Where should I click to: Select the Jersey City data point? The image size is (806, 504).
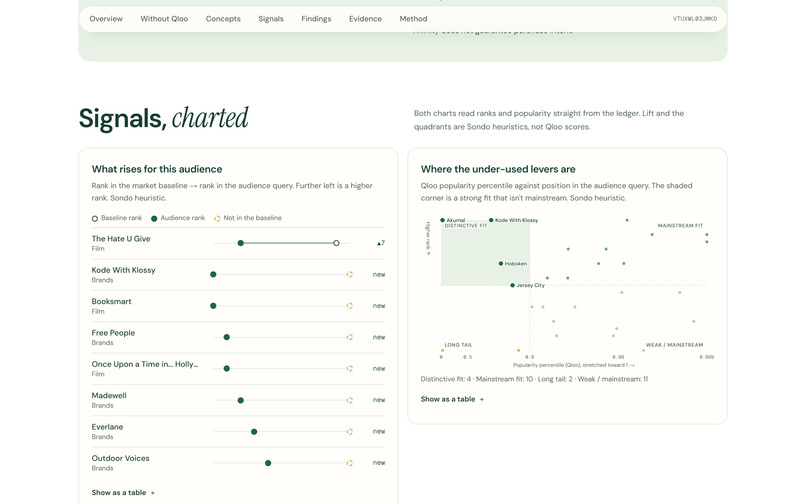(x=512, y=285)
